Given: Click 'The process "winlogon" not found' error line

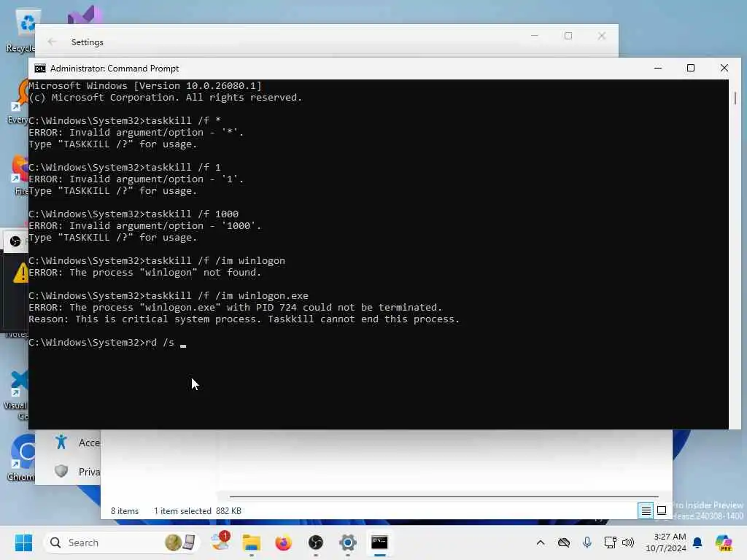Looking at the screenshot, I should (x=145, y=273).
